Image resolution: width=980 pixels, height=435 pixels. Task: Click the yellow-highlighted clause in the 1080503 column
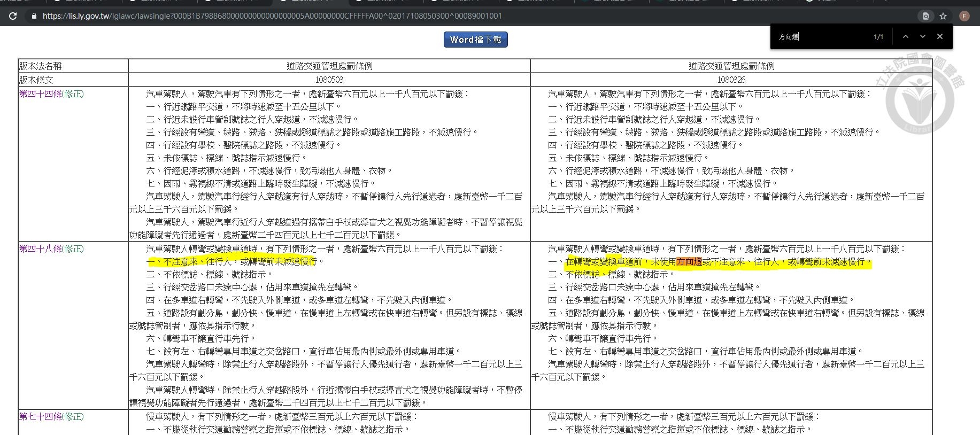click(x=232, y=261)
